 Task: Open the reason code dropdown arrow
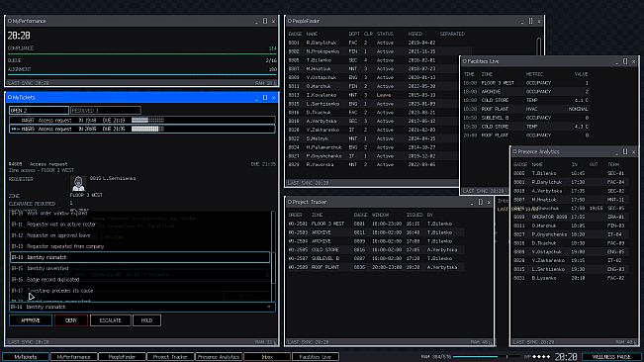(x=269, y=307)
